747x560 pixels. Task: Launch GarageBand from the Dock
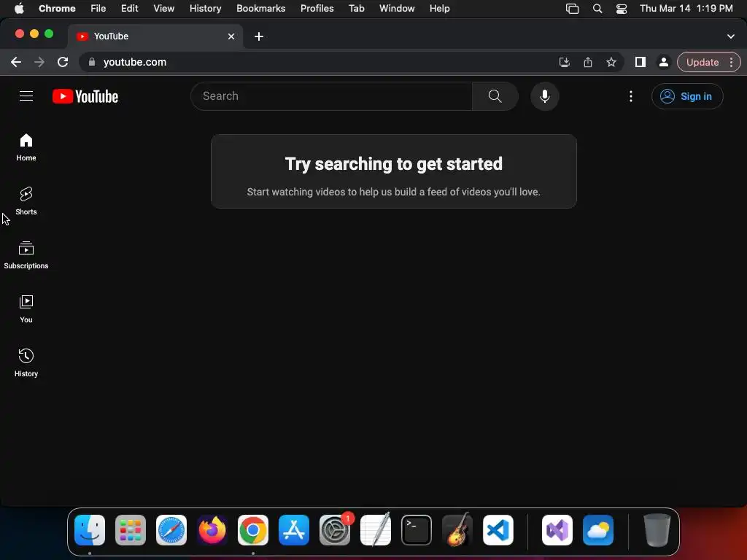coord(457,529)
